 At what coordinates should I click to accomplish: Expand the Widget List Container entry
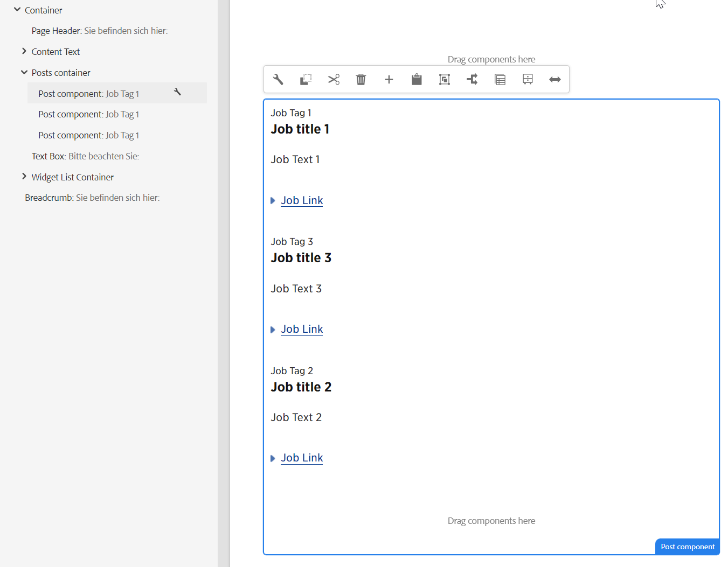point(24,177)
